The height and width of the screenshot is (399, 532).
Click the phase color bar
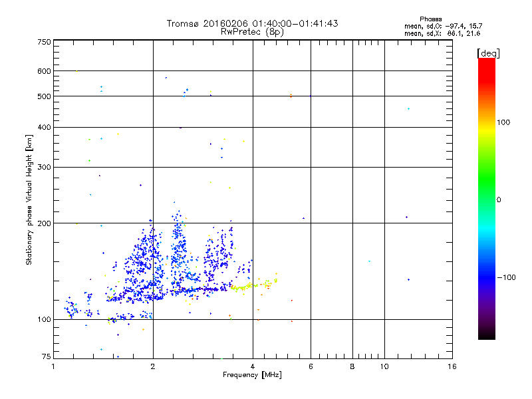(487, 198)
